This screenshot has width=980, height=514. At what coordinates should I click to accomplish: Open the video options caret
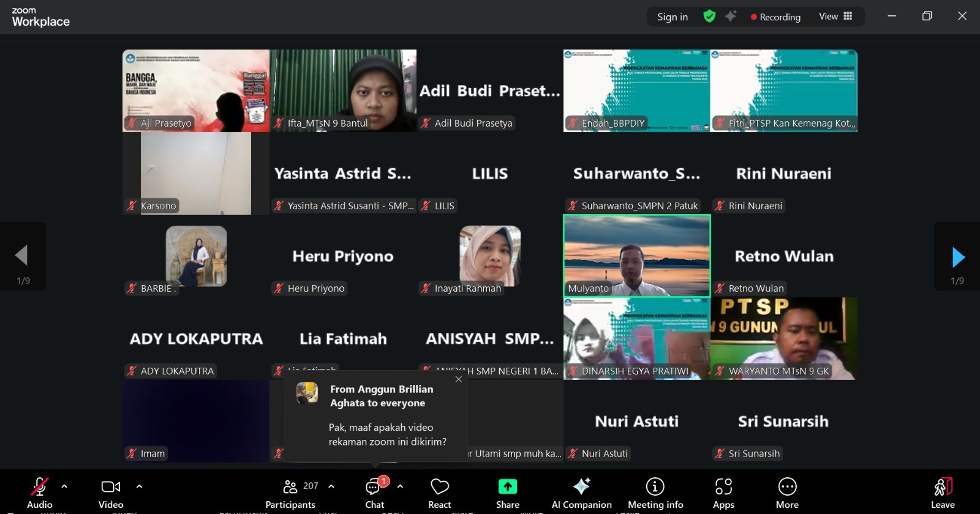coord(139,486)
